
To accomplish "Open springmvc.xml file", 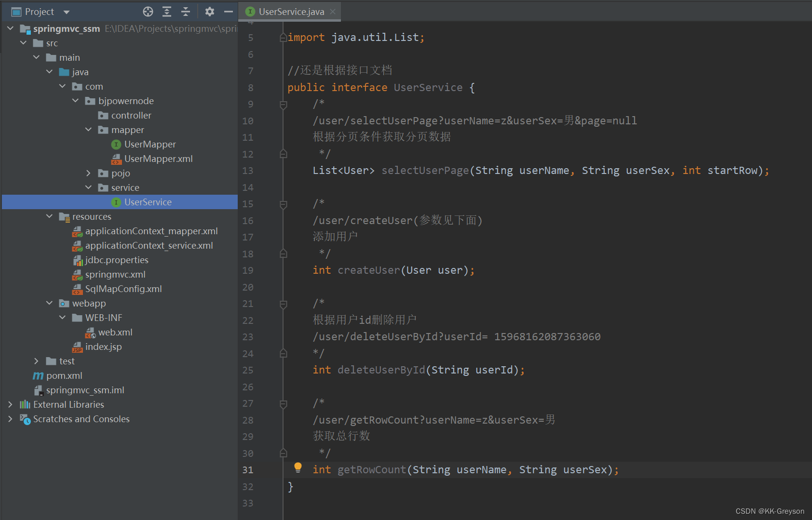I will click(x=115, y=274).
